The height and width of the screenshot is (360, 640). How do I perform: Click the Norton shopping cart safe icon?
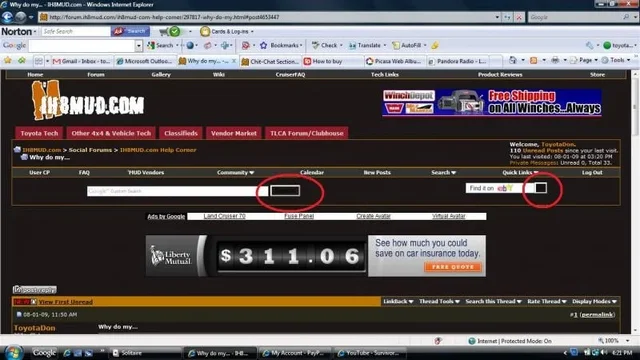(x=164, y=31)
